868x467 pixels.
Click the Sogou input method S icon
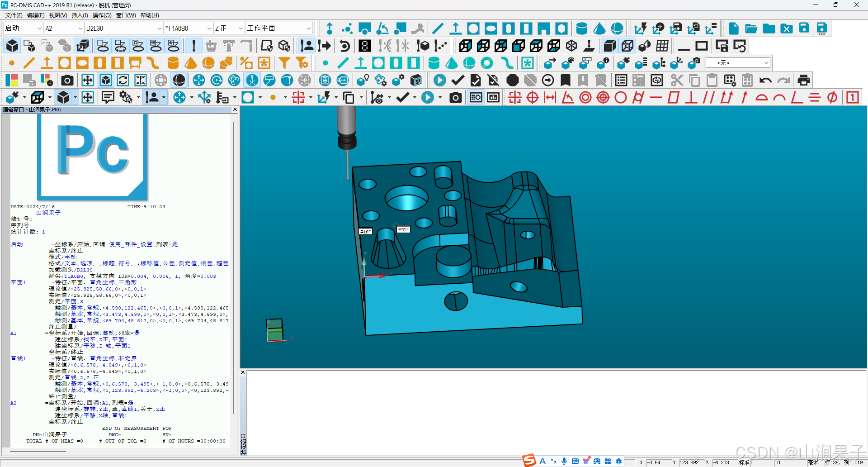click(529, 461)
